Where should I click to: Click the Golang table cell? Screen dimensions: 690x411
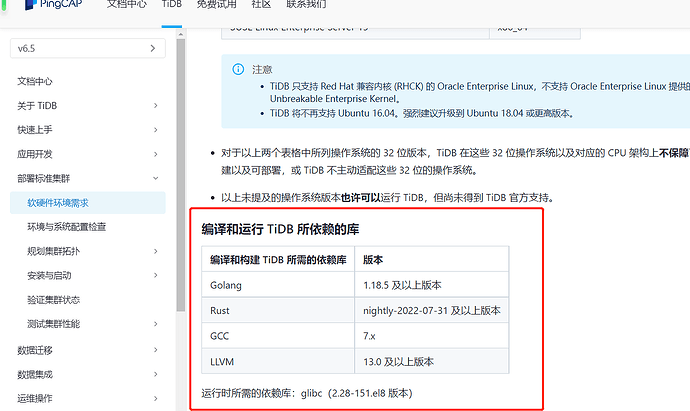(x=278, y=285)
